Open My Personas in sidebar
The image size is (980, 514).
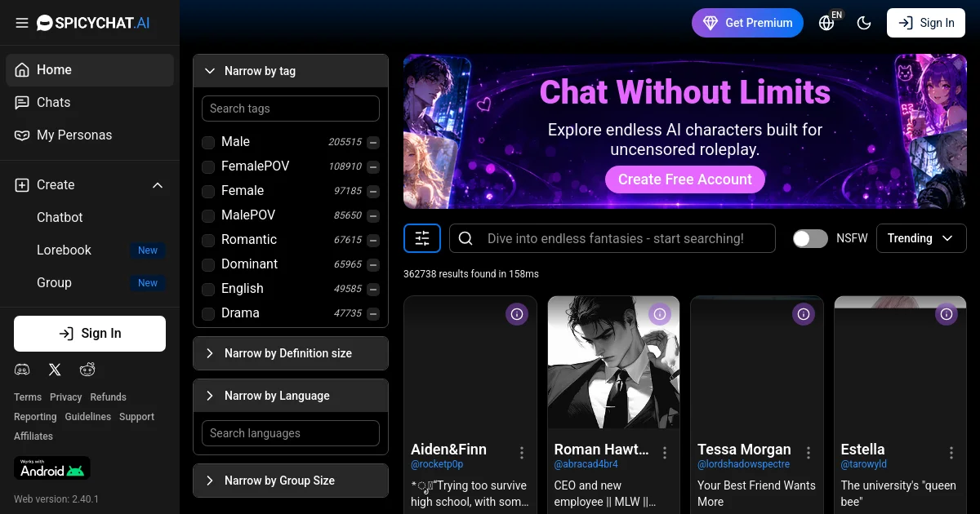tap(90, 135)
